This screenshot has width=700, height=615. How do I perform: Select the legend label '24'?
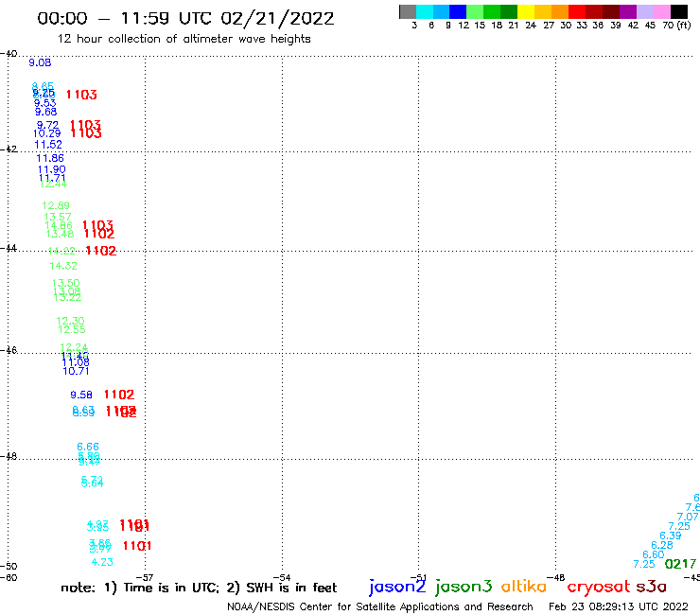(531, 25)
